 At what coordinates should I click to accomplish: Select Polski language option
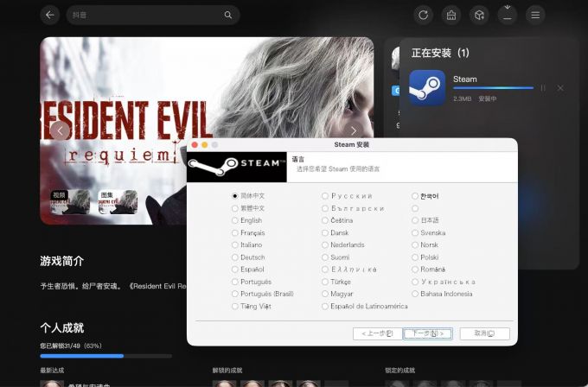click(x=425, y=257)
